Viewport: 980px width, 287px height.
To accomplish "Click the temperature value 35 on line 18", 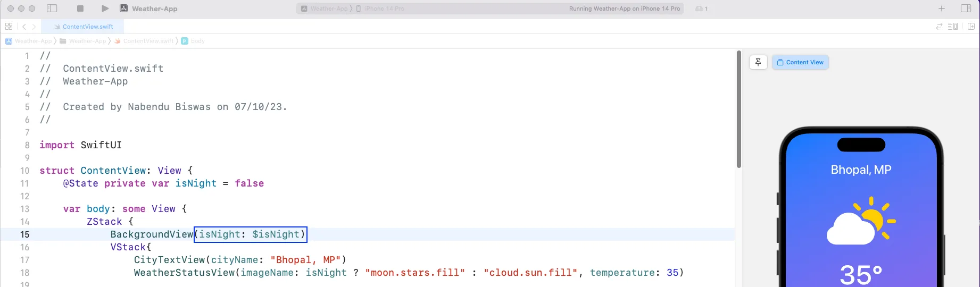I will (x=672, y=273).
